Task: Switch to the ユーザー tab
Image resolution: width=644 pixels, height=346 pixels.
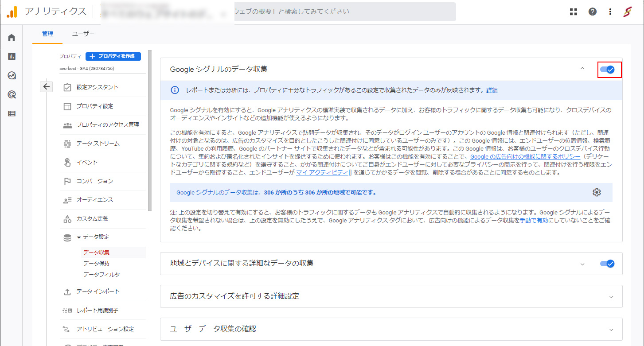Action: [x=83, y=34]
